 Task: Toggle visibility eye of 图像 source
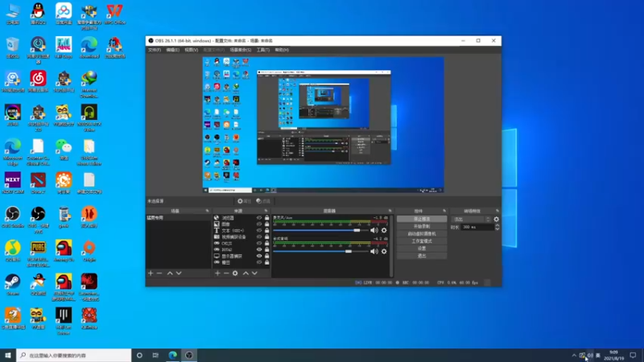(259, 224)
